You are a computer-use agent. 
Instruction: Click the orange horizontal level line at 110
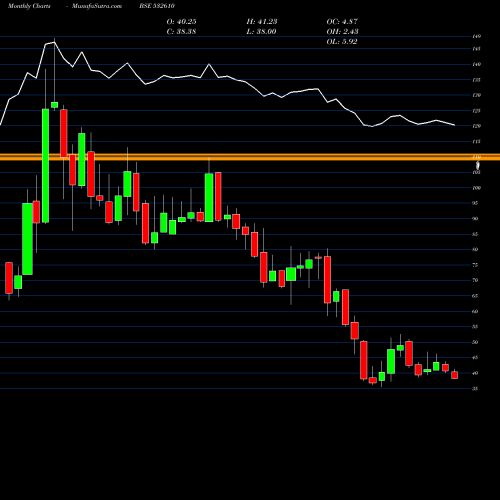pos(250,157)
